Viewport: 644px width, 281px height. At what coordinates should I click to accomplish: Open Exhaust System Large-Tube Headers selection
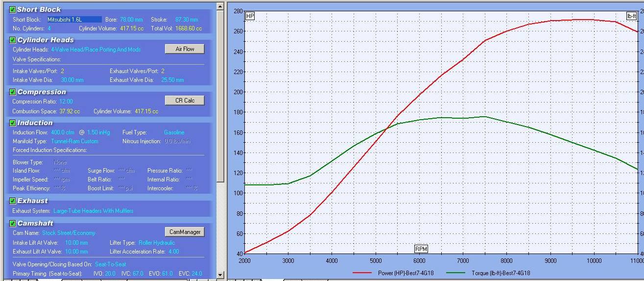pyautogui.click(x=93, y=211)
